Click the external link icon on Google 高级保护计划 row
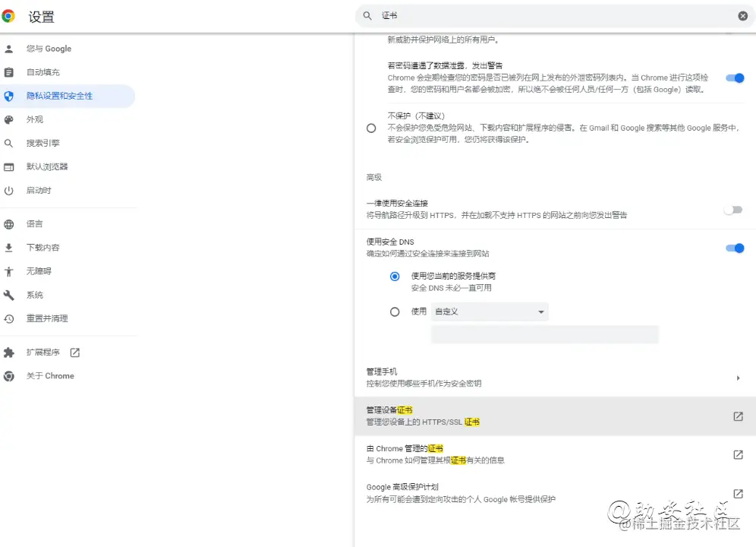Viewport: 756px width, 547px height. click(x=738, y=493)
